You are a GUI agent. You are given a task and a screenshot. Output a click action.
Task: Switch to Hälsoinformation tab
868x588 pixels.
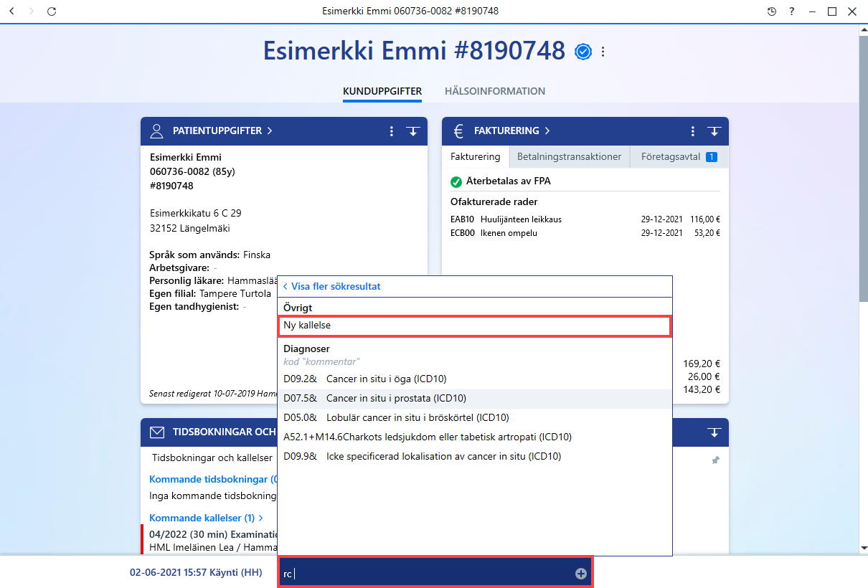[x=495, y=91]
